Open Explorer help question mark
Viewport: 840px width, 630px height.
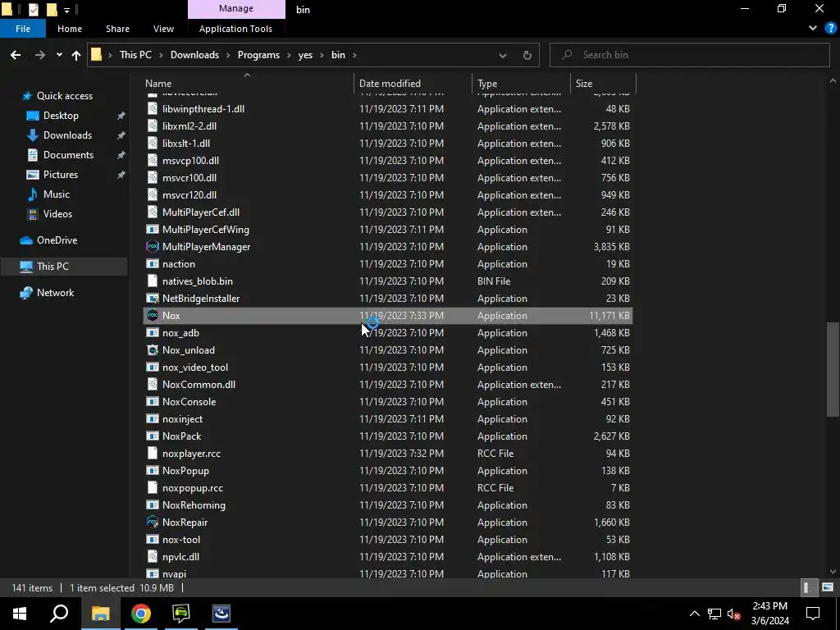click(x=830, y=29)
